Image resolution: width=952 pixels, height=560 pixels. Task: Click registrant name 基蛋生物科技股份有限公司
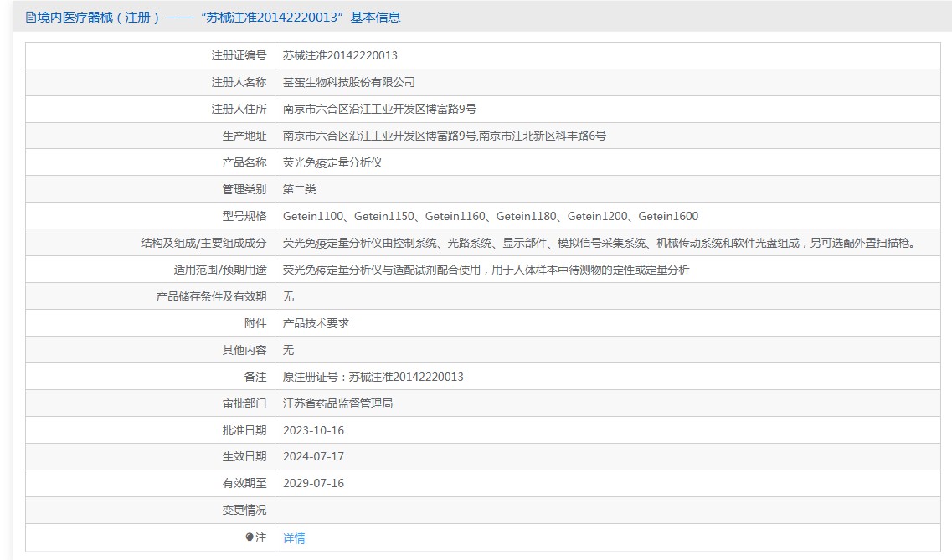349,82
